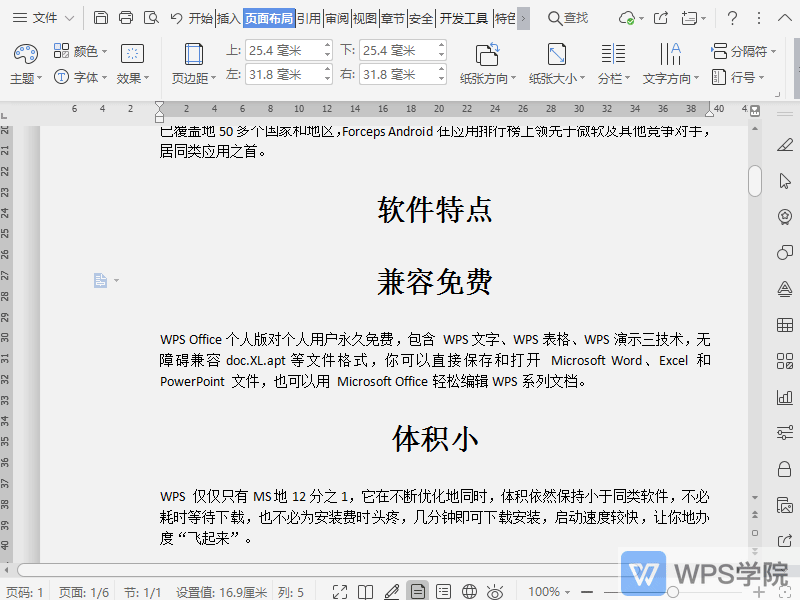The image size is (800, 600).
Task: Click the Save icon in the top toolbar
Action: [101, 17]
